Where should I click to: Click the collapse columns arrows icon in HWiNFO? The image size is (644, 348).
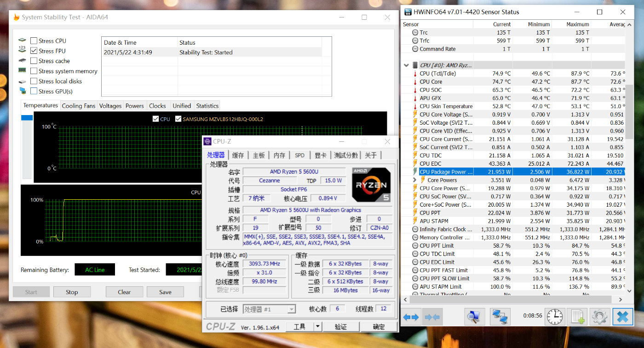click(x=432, y=317)
